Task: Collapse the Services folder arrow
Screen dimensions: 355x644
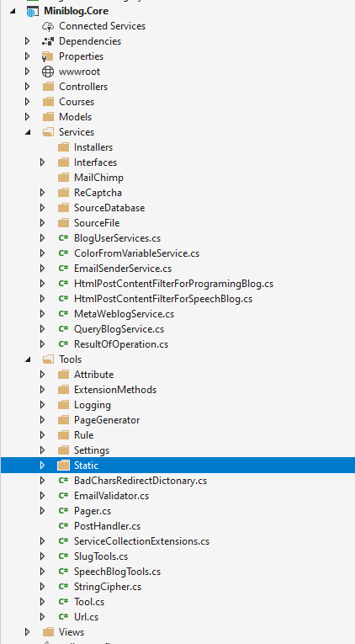Action: [28, 133]
